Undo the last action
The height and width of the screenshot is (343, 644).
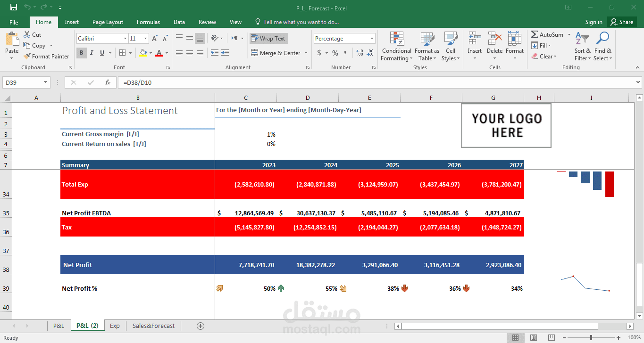pyautogui.click(x=27, y=8)
